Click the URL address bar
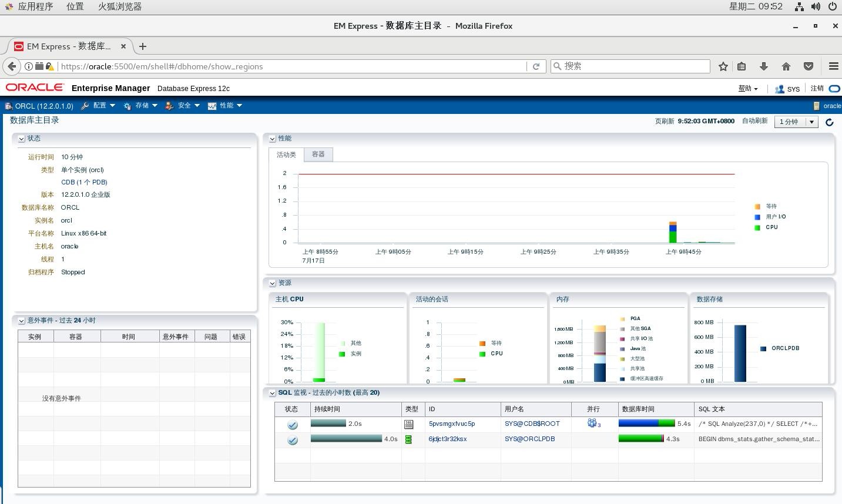 (293, 66)
